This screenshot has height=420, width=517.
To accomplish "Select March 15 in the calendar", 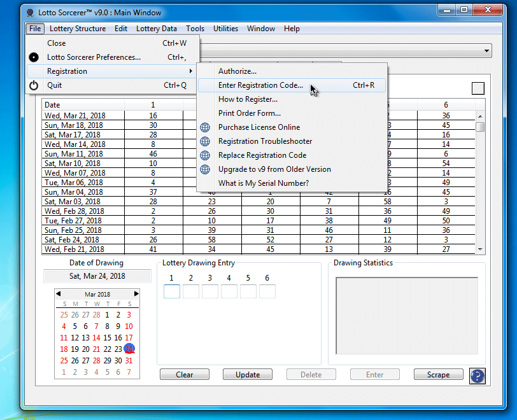I will (107, 337).
